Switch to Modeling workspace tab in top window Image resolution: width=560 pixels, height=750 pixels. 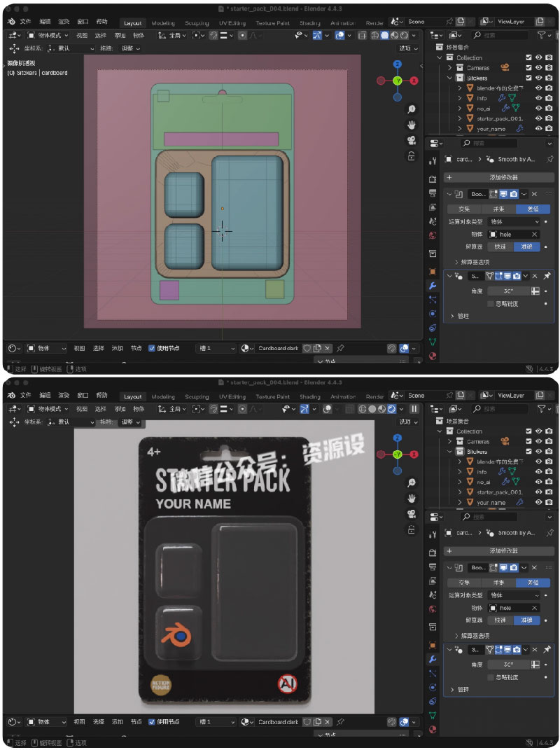point(163,23)
